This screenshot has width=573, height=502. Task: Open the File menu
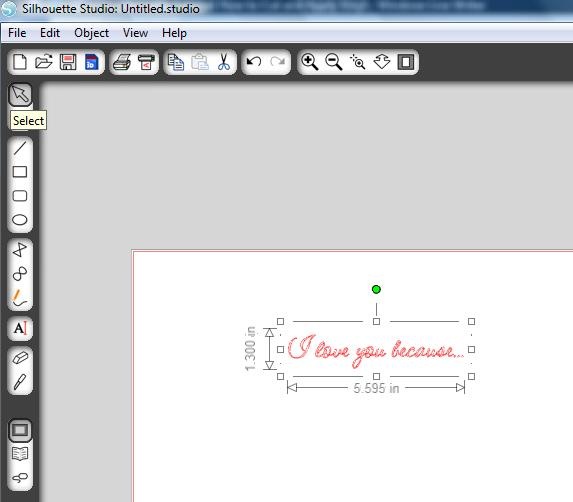click(17, 33)
